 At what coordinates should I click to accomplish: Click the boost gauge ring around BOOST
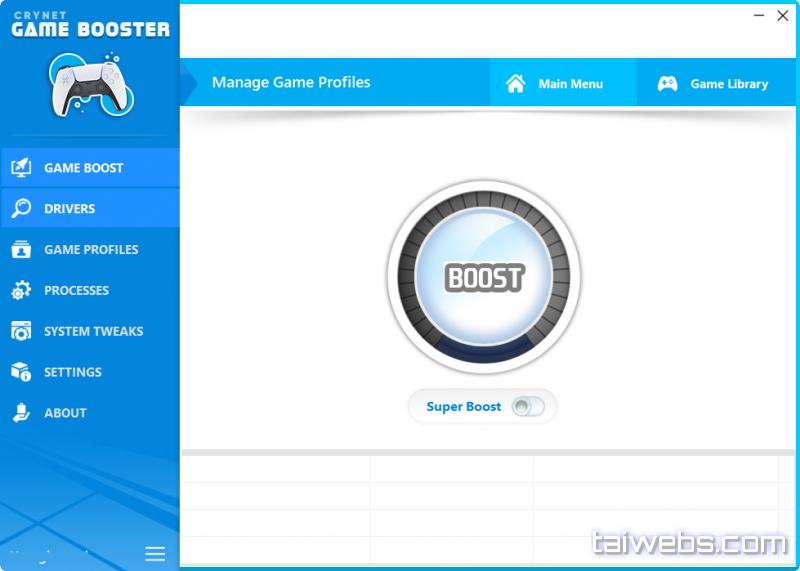pos(410,277)
